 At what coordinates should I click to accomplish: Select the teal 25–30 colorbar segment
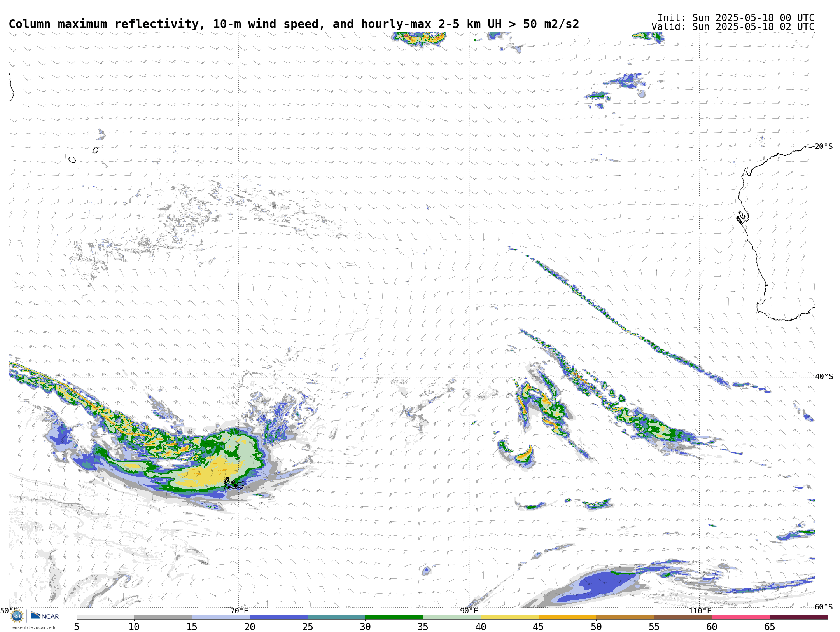coord(336,617)
